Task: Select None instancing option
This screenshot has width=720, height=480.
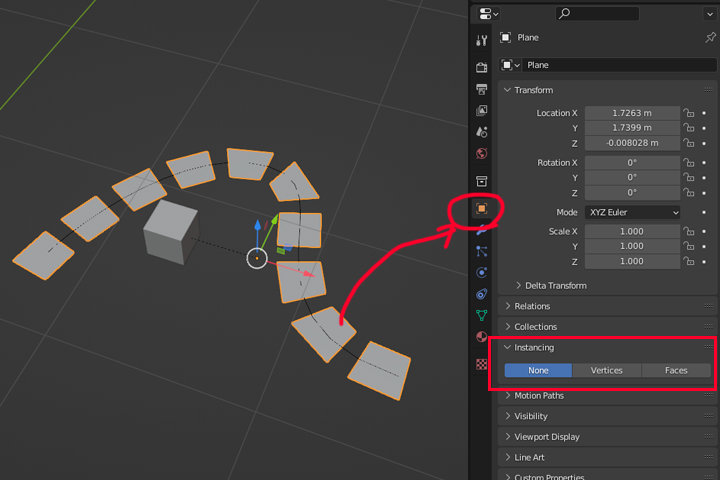Action: (x=538, y=370)
